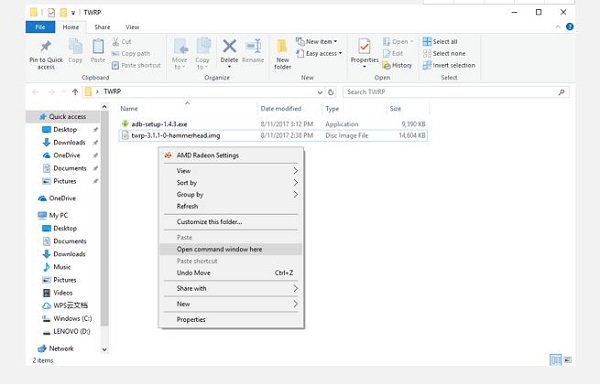
Task: Open Videos folder under My PC
Action: [x=58, y=293]
